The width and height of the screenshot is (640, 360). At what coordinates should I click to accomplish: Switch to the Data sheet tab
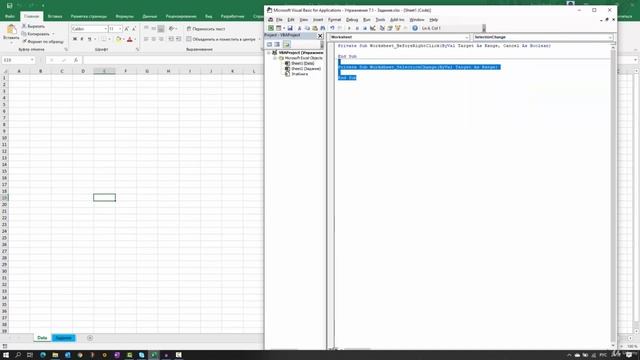tap(42, 338)
